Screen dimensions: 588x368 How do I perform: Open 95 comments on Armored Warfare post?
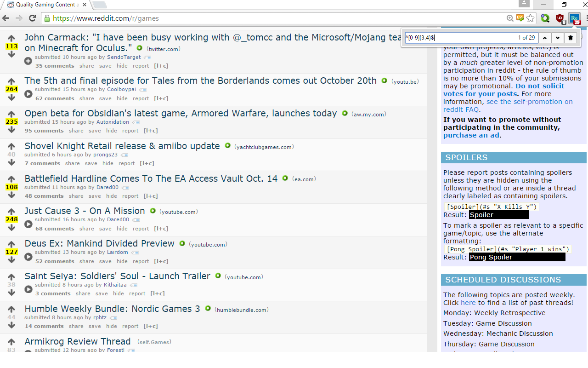tap(44, 131)
